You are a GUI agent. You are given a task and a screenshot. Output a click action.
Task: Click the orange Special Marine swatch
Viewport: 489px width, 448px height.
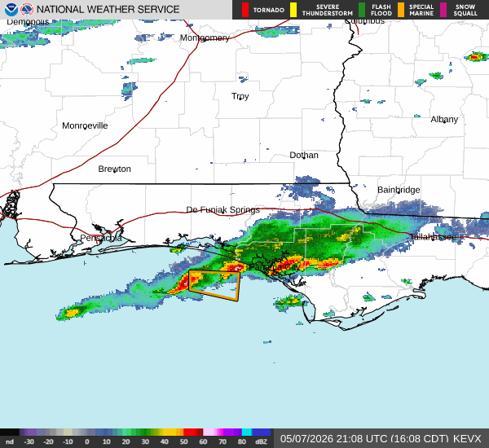click(x=401, y=10)
